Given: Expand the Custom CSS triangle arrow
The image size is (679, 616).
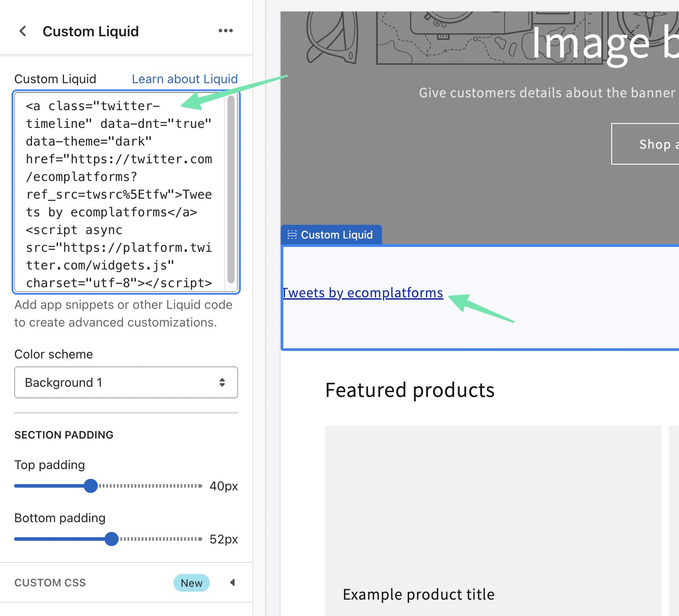Looking at the screenshot, I should 232,582.
